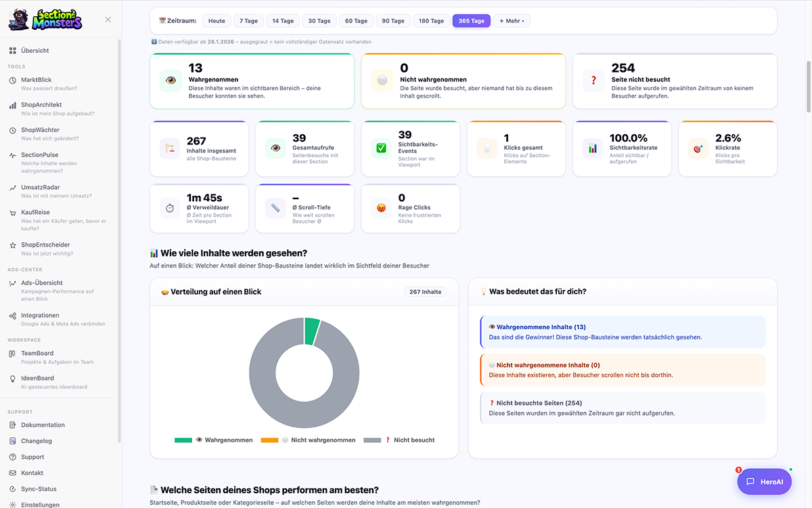Open the Übersicht grid icon
Image resolution: width=812 pixels, height=508 pixels.
point(13,51)
